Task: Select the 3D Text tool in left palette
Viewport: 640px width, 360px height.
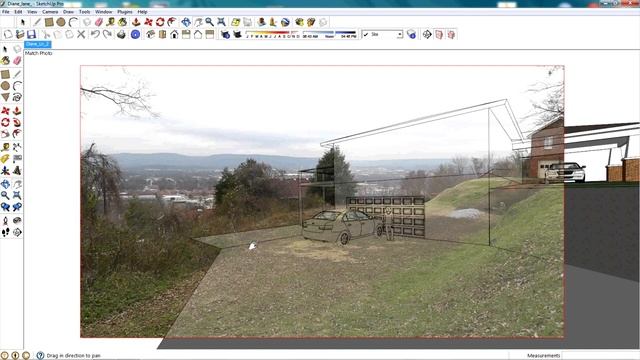Action: 17,170
